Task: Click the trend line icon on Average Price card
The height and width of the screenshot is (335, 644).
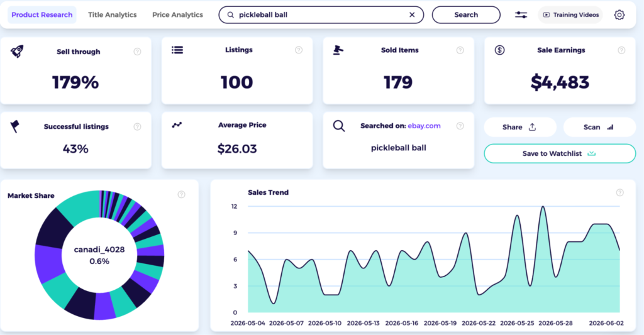Action: click(x=177, y=125)
